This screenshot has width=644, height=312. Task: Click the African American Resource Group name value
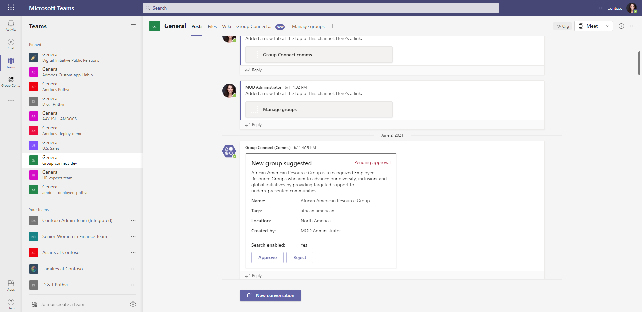(335, 201)
